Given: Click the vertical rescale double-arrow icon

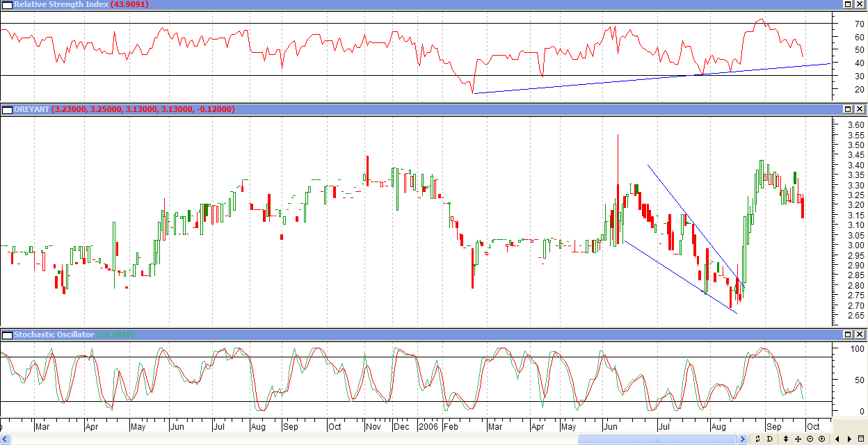Looking at the screenshot, I should pyautogui.click(x=786, y=439).
